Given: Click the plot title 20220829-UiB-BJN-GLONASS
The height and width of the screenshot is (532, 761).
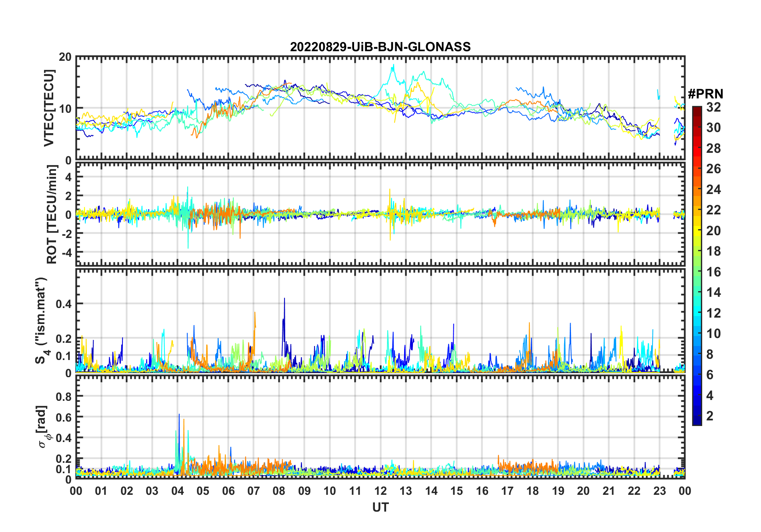Looking at the screenshot, I should pos(380,47).
